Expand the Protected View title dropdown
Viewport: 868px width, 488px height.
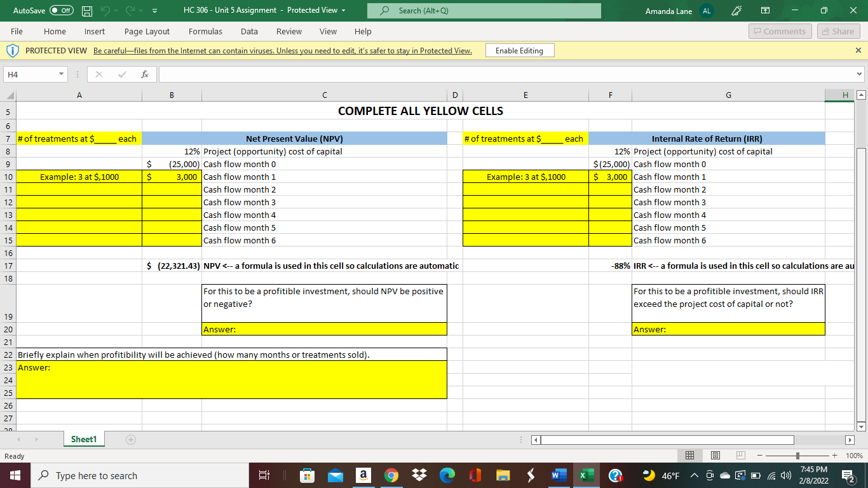[x=343, y=11]
